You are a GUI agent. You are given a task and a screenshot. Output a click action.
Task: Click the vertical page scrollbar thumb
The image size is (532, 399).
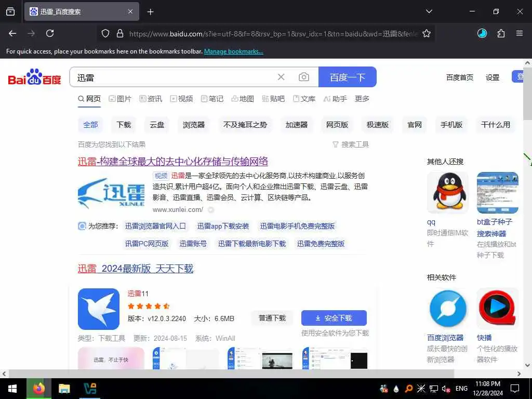[x=528, y=94]
